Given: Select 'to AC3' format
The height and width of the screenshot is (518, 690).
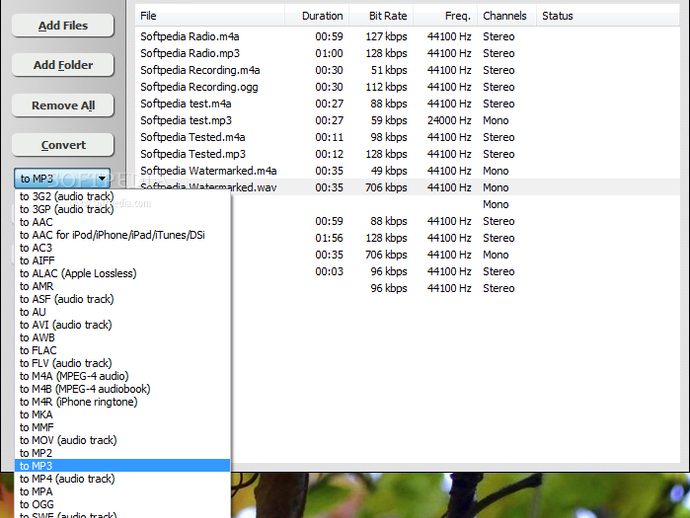Looking at the screenshot, I should [x=122, y=248].
